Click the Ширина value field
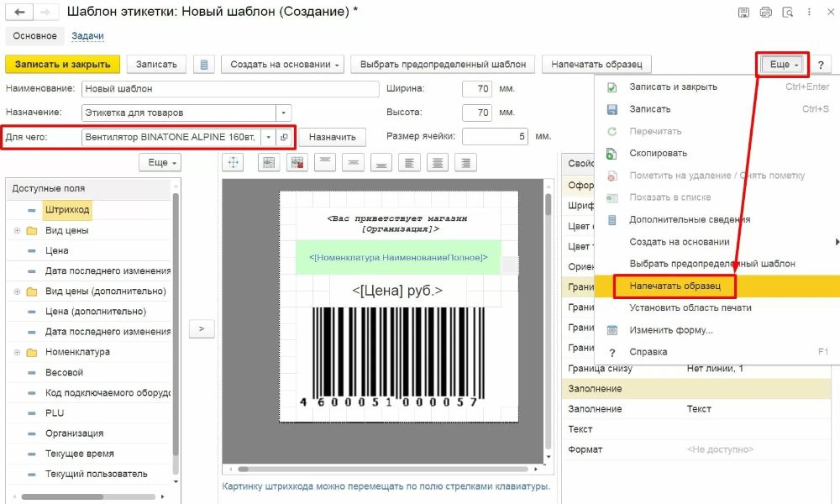The width and height of the screenshot is (840, 504). 477,89
